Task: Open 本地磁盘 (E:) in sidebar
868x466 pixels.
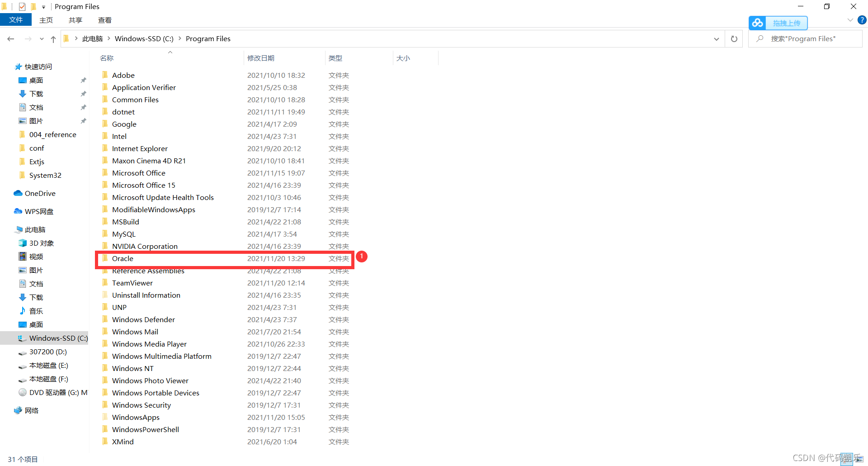Action: click(x=43, y=365)
